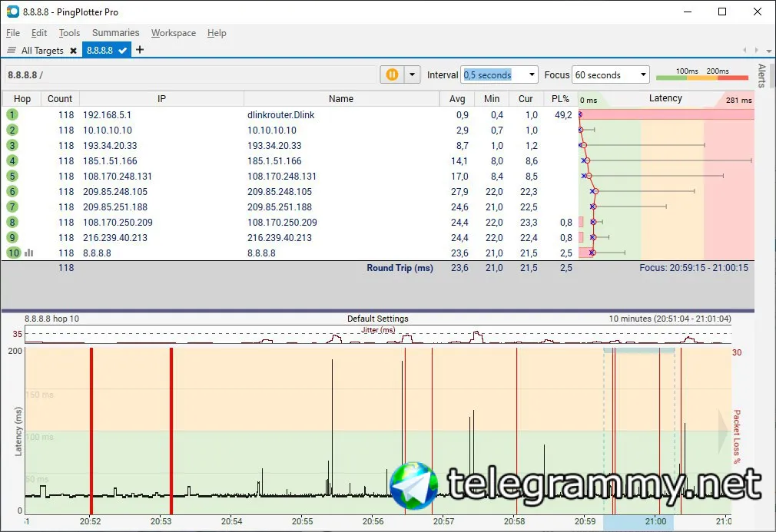Viewport: 776px width, 532px height.
Task: Select IP 216.239.40.213 in hop 9
Action: (x=115, y=237)
